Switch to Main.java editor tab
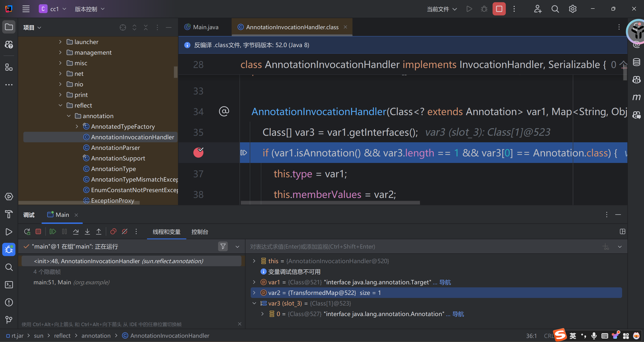Image resolution: width=644 pixels, height=342 pixels. click(x=201, y=27)
